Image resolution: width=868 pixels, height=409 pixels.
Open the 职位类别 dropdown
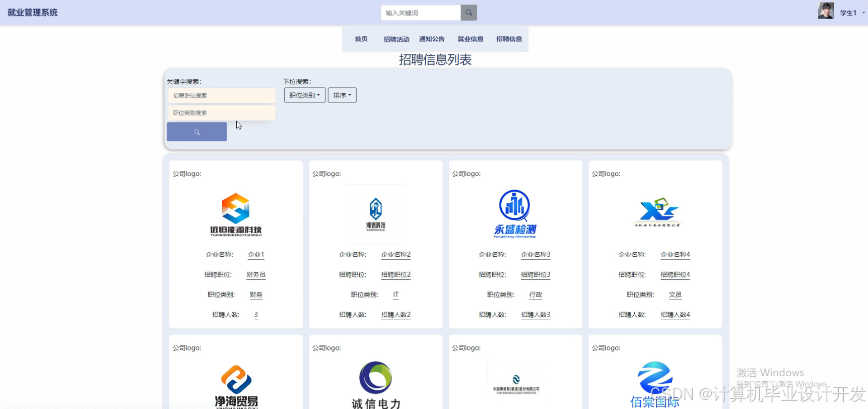305,95
